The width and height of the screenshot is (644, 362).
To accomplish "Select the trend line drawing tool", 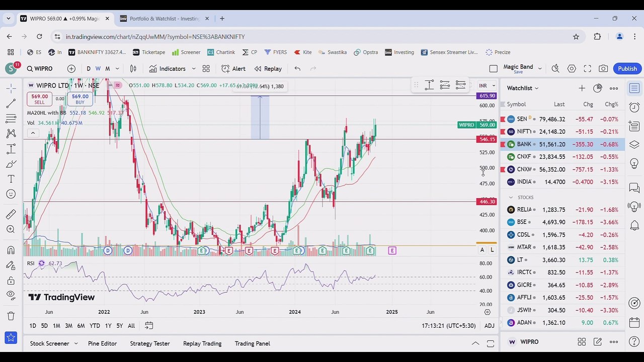I will click(x=11, y=104).
